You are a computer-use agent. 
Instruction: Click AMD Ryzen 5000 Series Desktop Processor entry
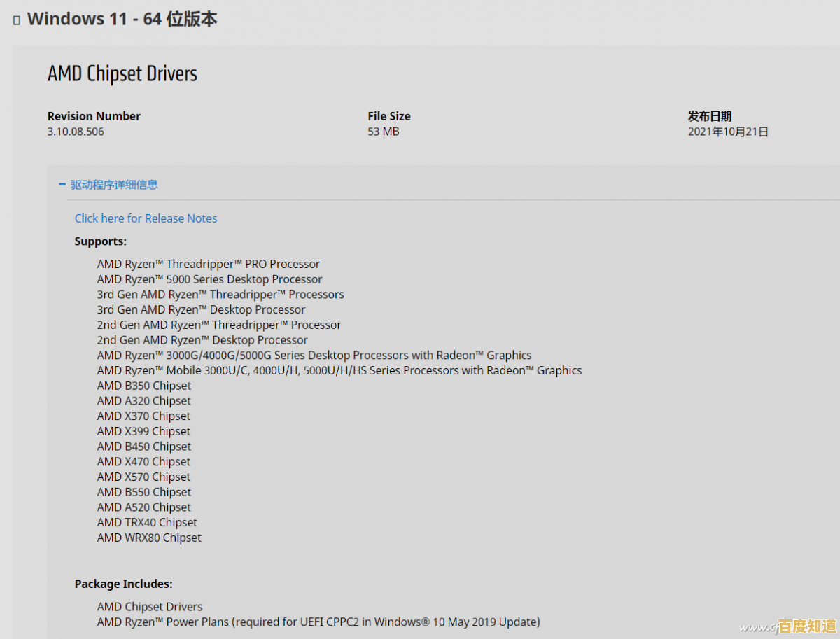pyautogui.click(x=210, y=279)
